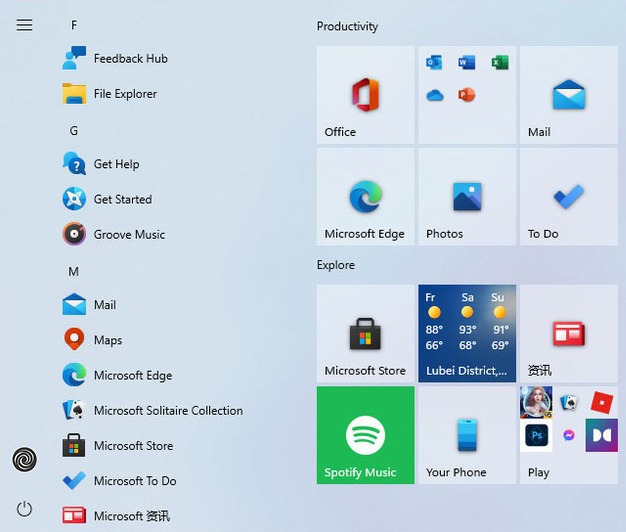This screenshot has width=626, height=532.
Task: Open the To Do tile
Action: pos(569,197)
